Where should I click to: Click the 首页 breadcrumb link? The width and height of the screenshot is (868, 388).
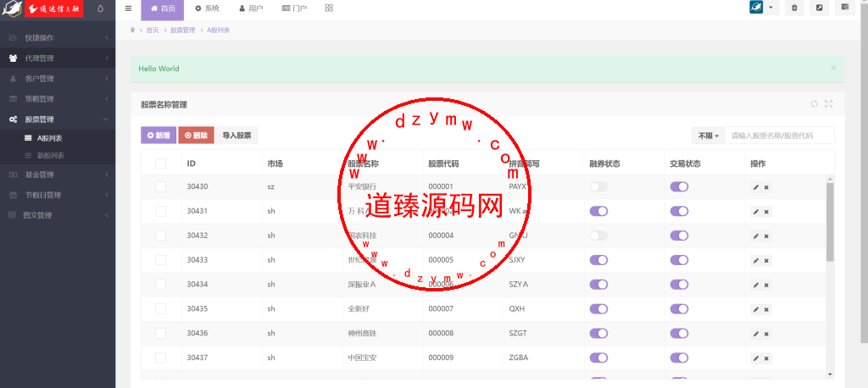[x=153, y=30]
